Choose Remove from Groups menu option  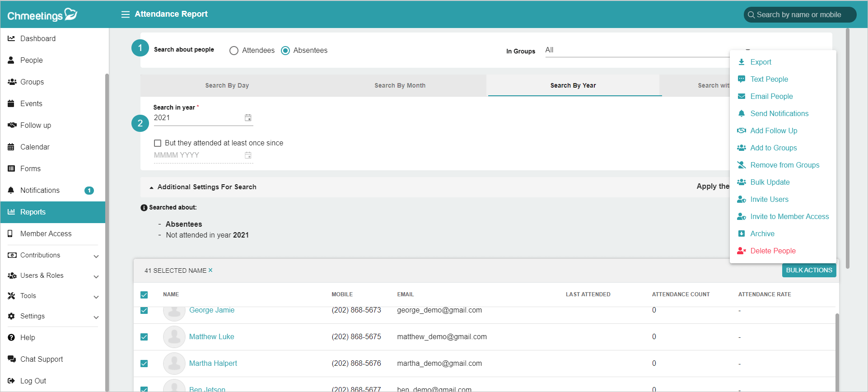coord(784,165)
